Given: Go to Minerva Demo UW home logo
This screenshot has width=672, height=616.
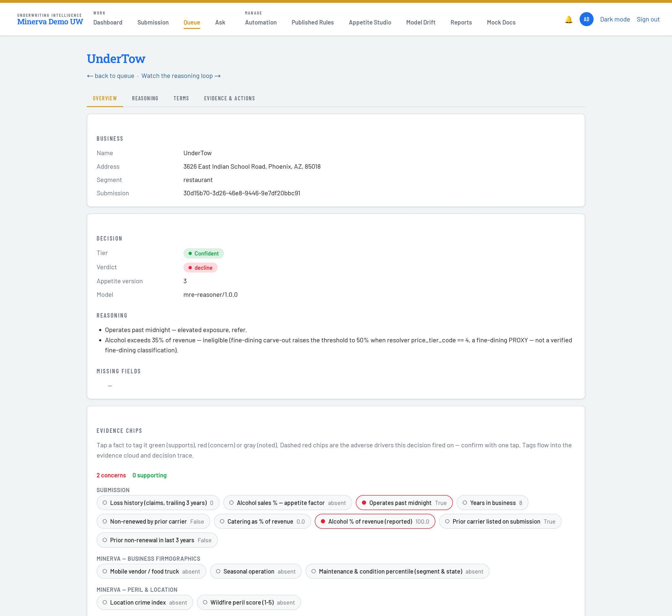Looking at the screenshot, I should click(50, 19).
